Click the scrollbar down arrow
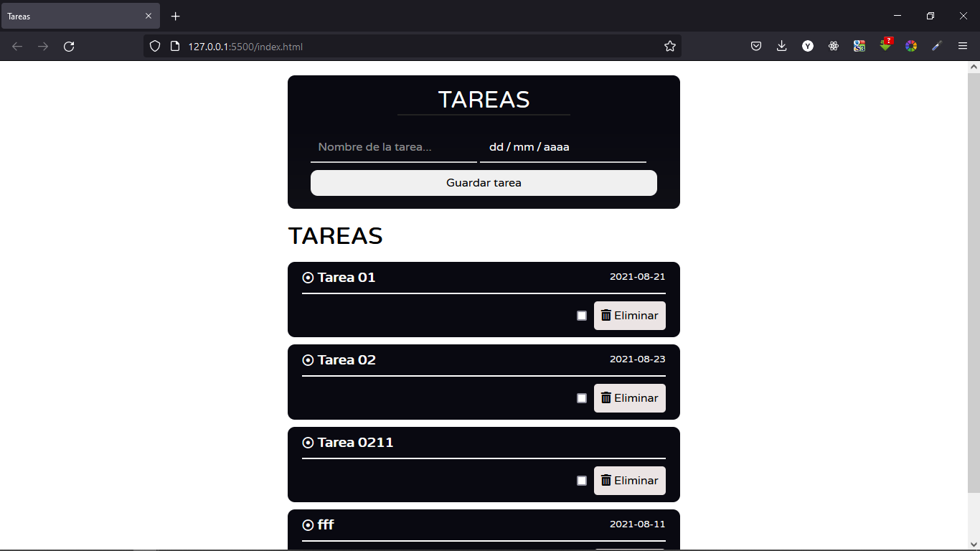This screenshot has width=980, height=551. (974, 543)
